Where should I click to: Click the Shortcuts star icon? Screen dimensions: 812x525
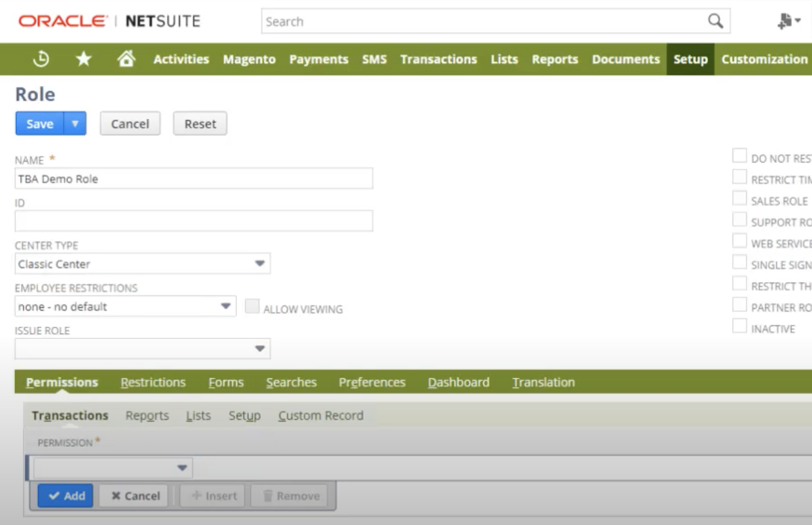pyautogui.click(x=84, y=59)
